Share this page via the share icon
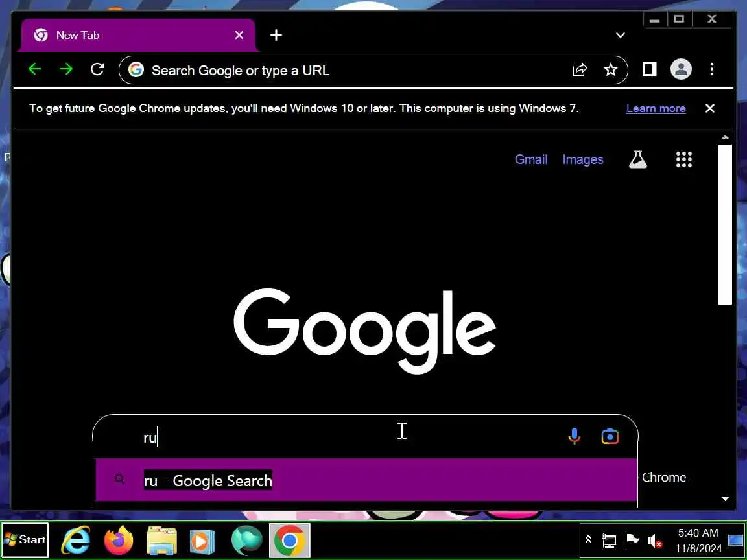This screenshot has height=560, width=747. click(579, 70)
